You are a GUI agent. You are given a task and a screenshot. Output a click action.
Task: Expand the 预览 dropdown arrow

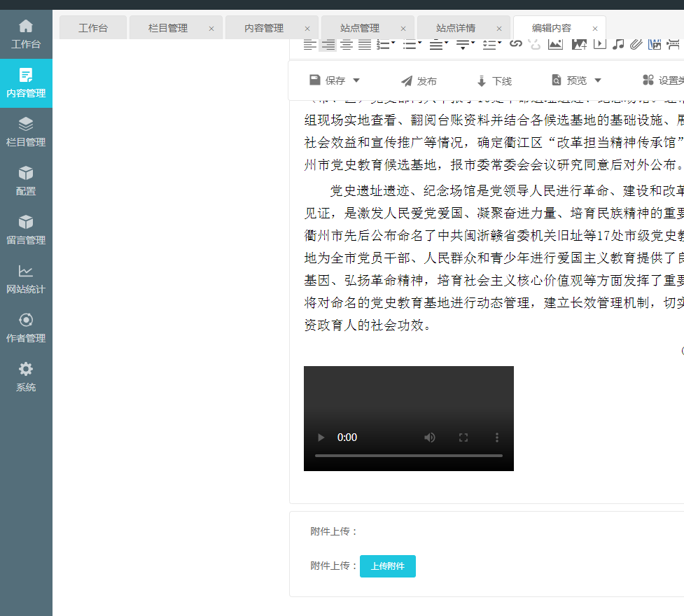tap(598, 80)
